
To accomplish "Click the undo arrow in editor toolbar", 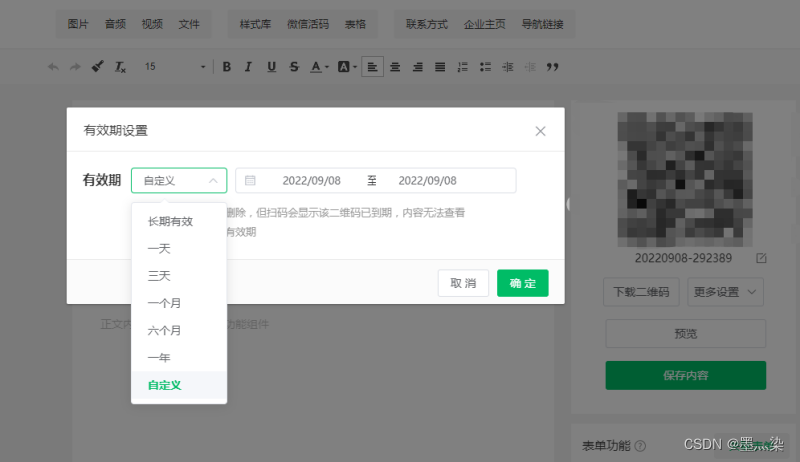I will 53,67.
